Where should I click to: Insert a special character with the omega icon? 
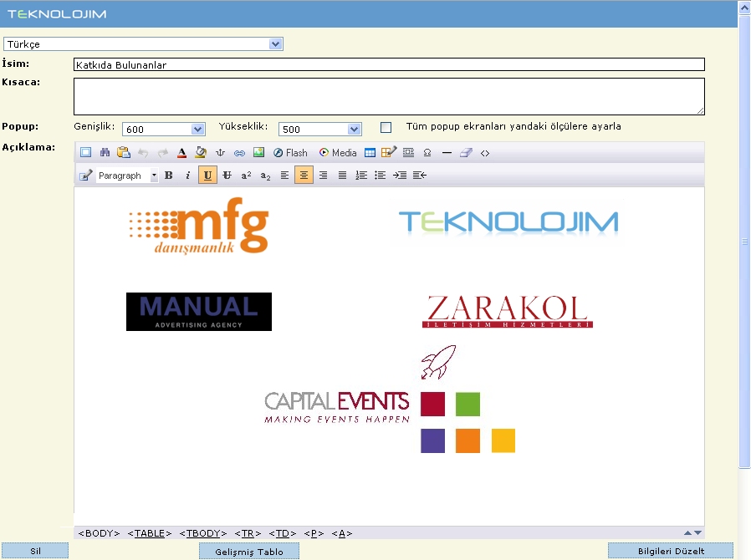[427, 153]
